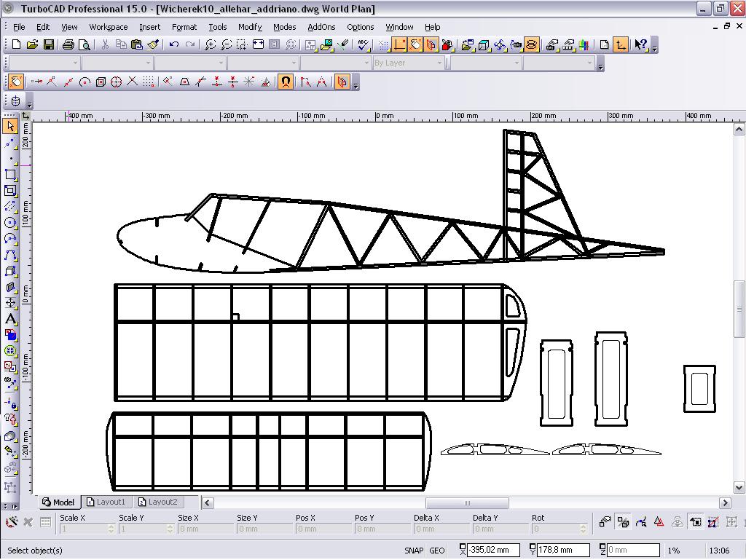
Task: Expand the snap toolbar options arrow
Action: [x=356, y=84]
